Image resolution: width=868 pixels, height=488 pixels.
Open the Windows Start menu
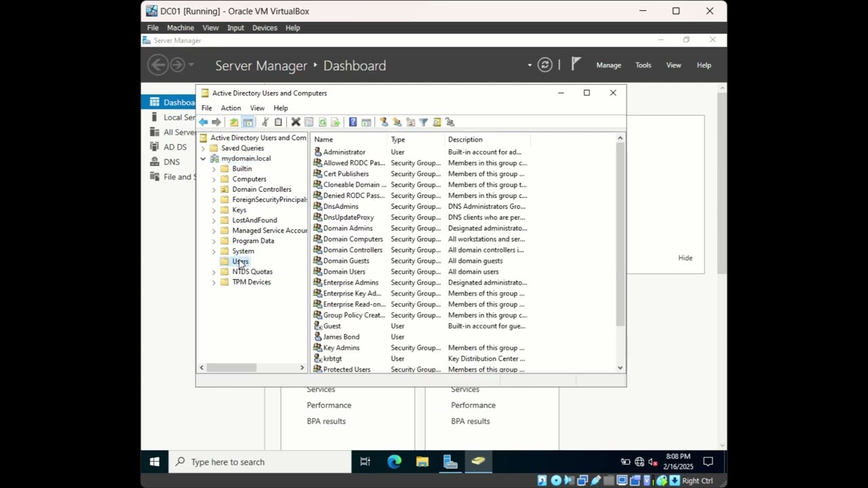pyautogui.click(x=155, y=462)
